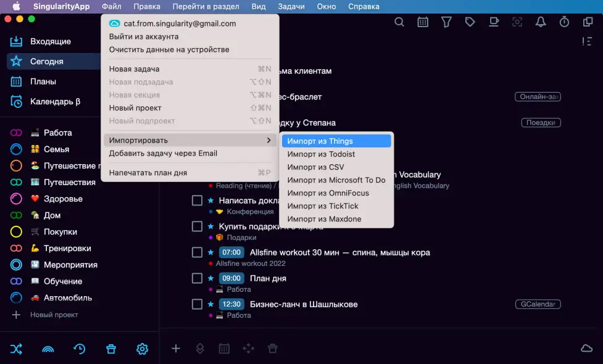Expand the "Импортировать" submenu arrow

[x=268, y=140]
